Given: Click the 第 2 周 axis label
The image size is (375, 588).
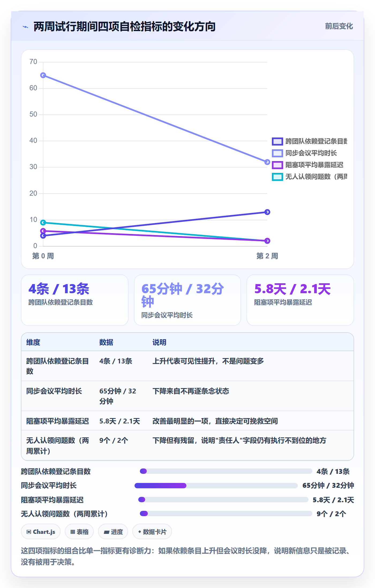Looking at the screenshot, I should point(267,256).
